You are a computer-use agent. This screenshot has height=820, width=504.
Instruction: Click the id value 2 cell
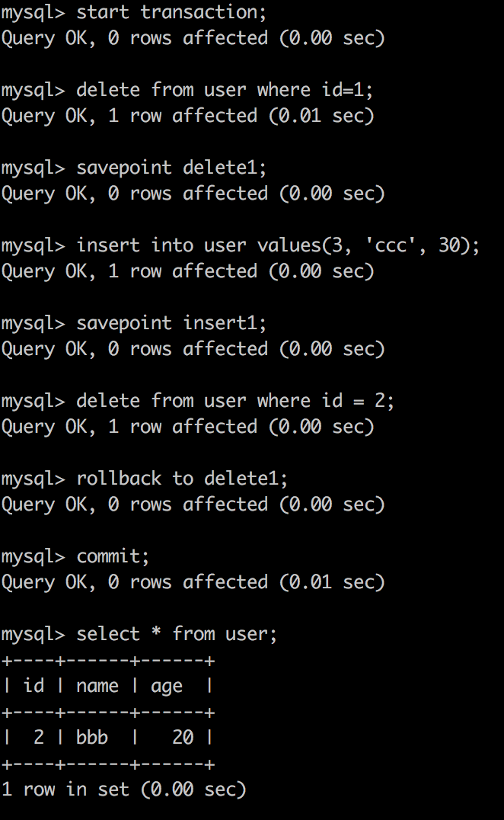tap(39, 738)
